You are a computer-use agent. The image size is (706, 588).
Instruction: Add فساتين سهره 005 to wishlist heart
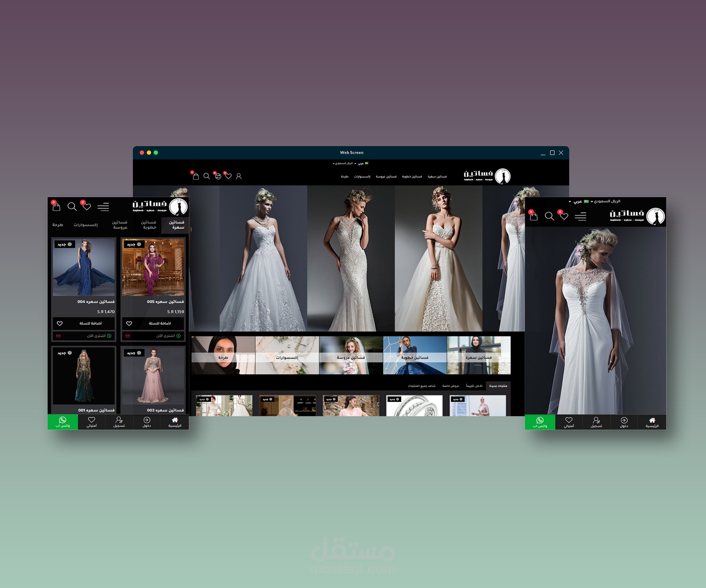click(129, 323)
